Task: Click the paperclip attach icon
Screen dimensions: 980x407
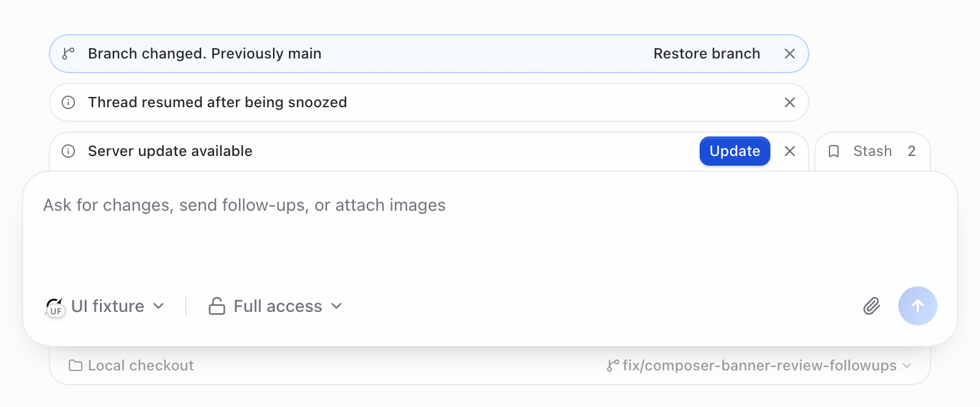Action: click(x=872, y=306)
